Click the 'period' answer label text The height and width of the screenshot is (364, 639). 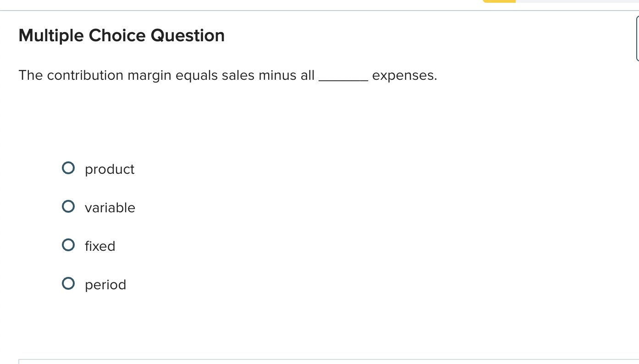[x=105, y=285]
